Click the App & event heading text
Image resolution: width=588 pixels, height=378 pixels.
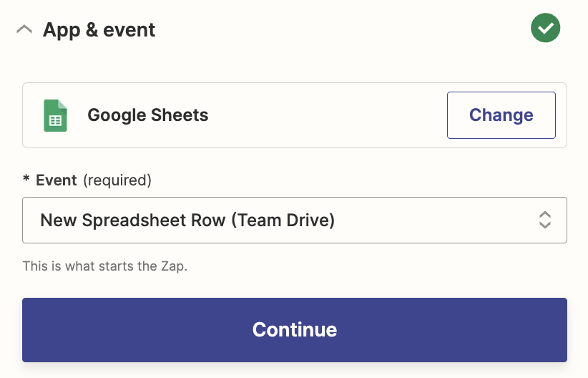coord(99,29)
